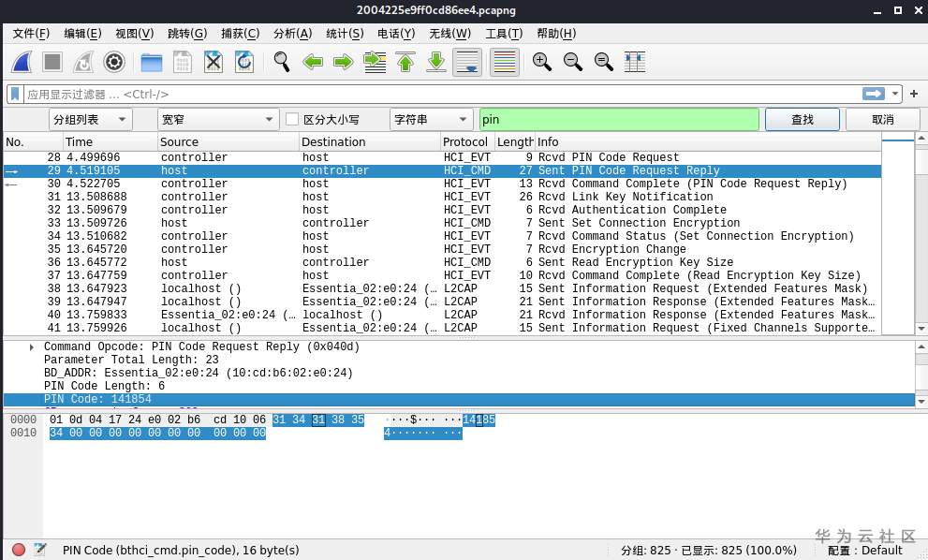
Task: Go to specified packet icon
Action: (375, 62)
